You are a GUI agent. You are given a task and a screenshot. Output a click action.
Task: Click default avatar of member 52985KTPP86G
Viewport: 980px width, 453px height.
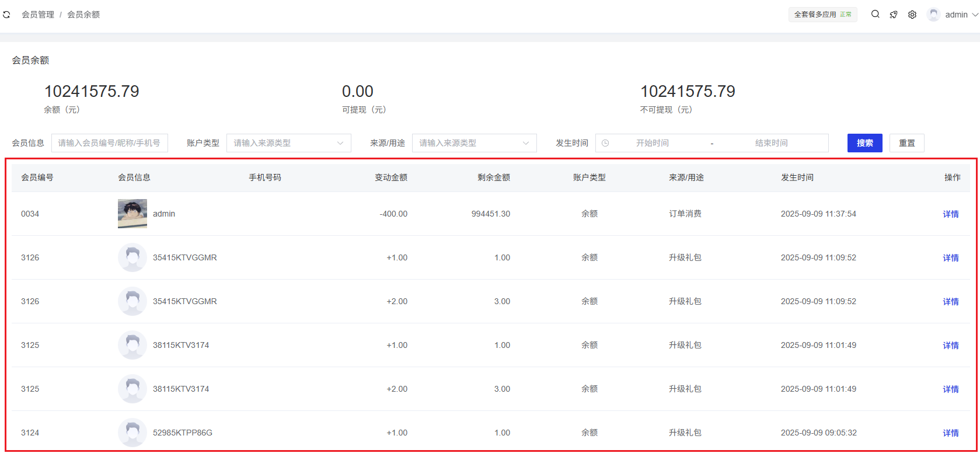pyautogui.click(x=132, y=433)
